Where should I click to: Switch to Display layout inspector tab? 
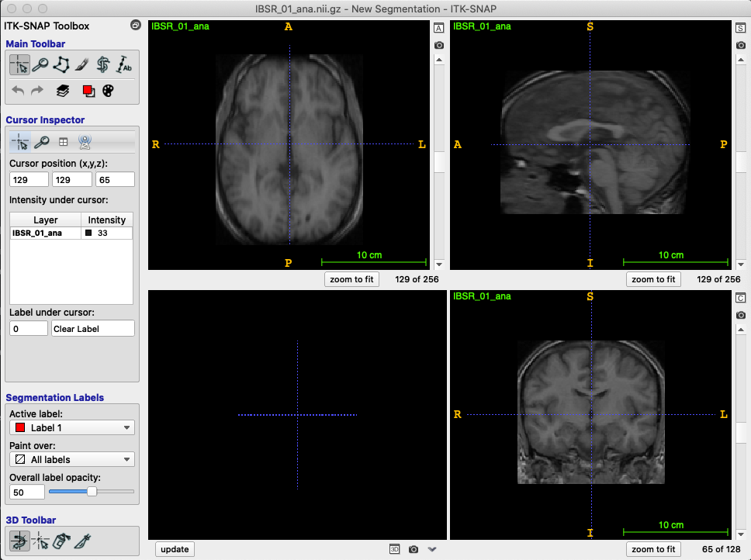click(63, 142)
